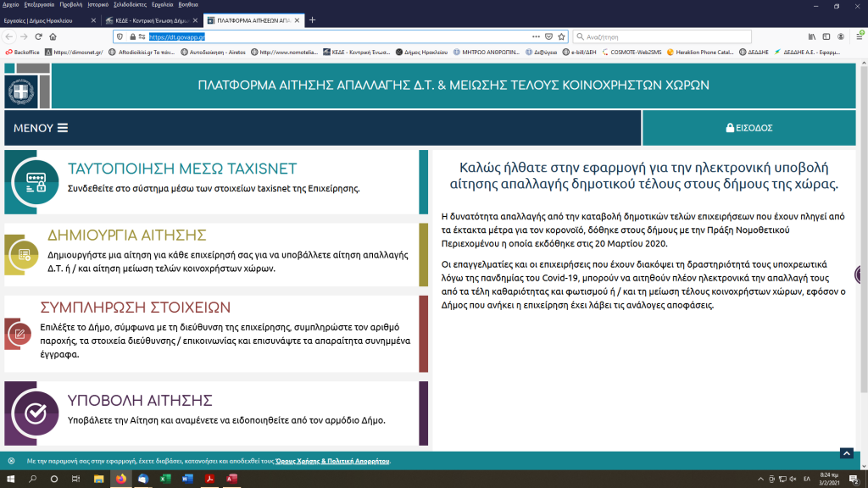Image resolution: width=868 pixels, height=488 pixels.
Task: Click the Υποβολή Αίτησης checkmark icon
Action: tap(36, 413)
